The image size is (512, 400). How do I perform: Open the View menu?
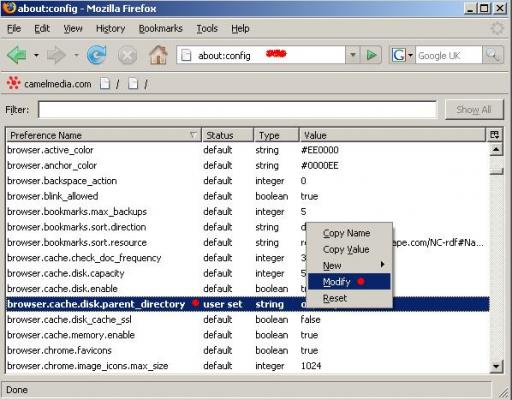(x=73, y=29)
